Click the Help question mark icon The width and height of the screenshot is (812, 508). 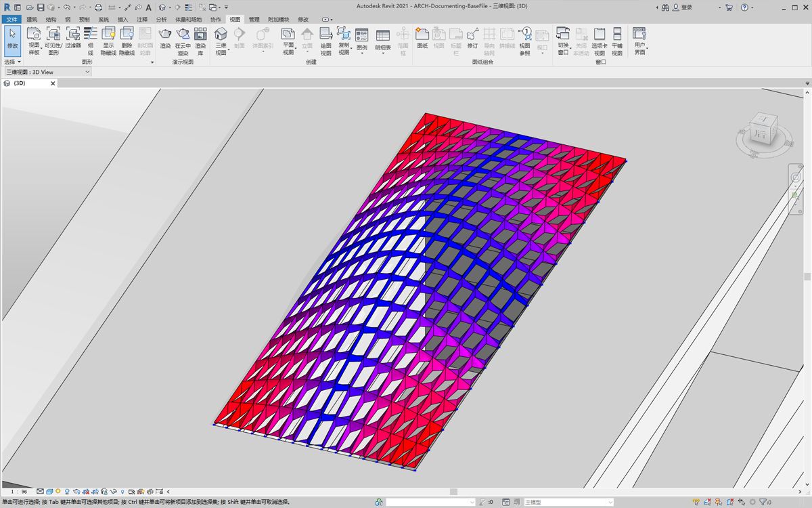(x=744, y=7)
